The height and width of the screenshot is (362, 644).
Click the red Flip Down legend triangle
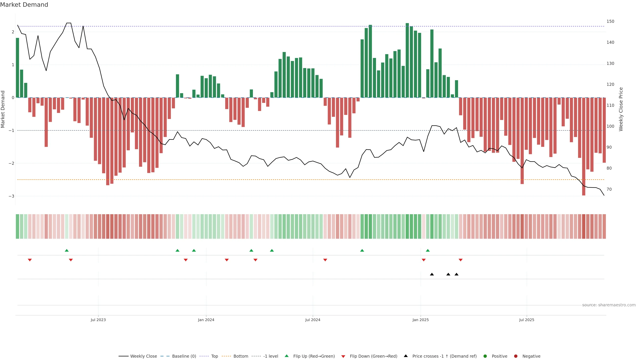[x=343, y=356]
